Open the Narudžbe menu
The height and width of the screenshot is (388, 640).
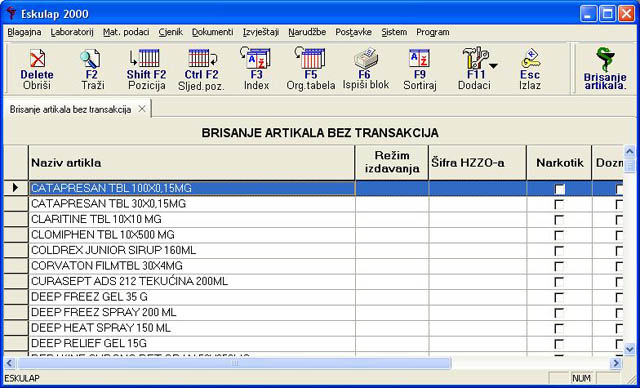point(307,32)
